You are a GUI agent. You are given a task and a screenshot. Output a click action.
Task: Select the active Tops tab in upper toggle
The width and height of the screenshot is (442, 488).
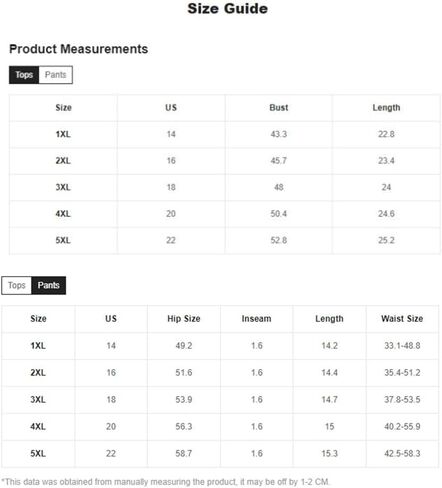pos(24,75)
